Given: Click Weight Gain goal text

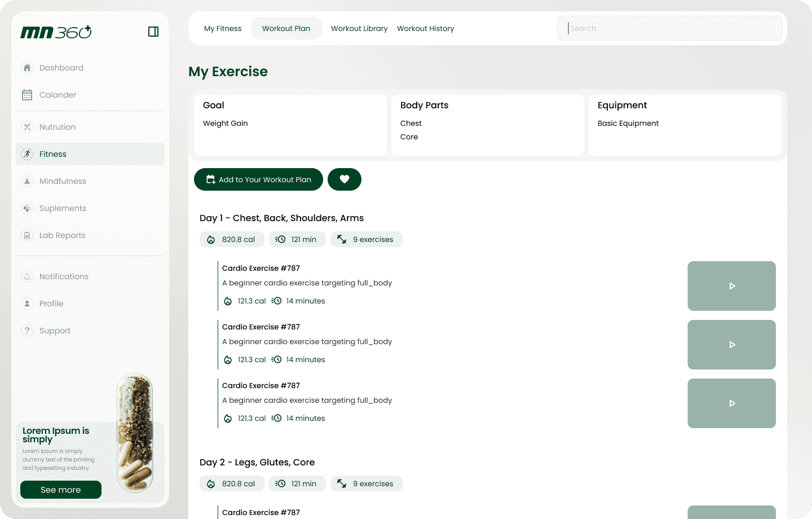Looking at the screenshot, I should point(226,123).
